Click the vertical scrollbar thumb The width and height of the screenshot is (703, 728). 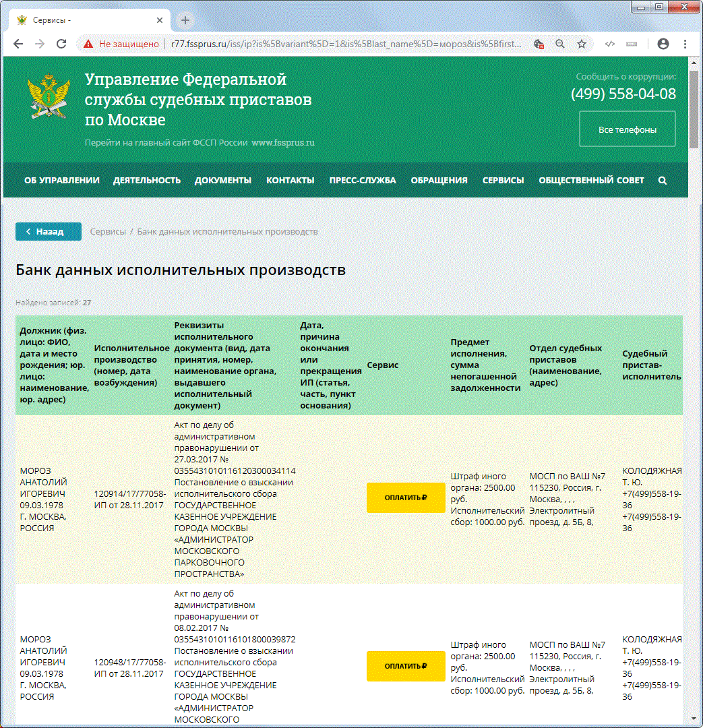694,109
